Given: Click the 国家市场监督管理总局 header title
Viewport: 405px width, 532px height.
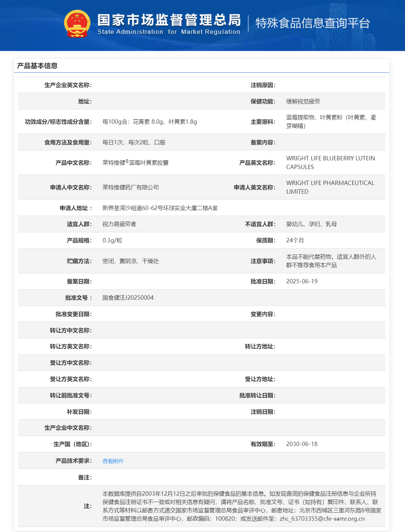Looking at the screenshot, I should [x=169, y=20].
